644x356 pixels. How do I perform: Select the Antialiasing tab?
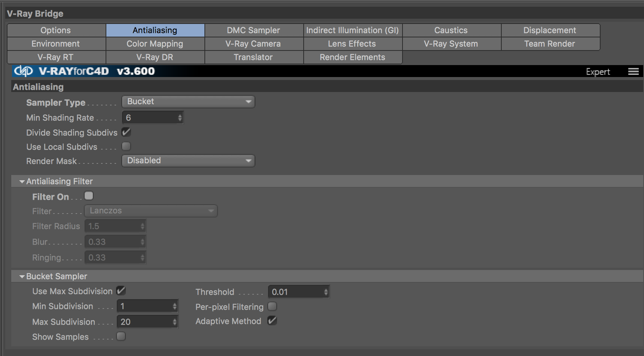tap(155, 30)
